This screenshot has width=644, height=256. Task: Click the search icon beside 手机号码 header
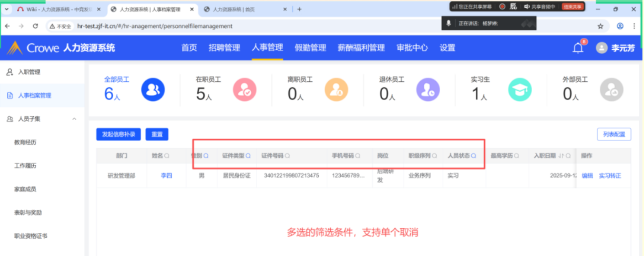tap(358, 156)
